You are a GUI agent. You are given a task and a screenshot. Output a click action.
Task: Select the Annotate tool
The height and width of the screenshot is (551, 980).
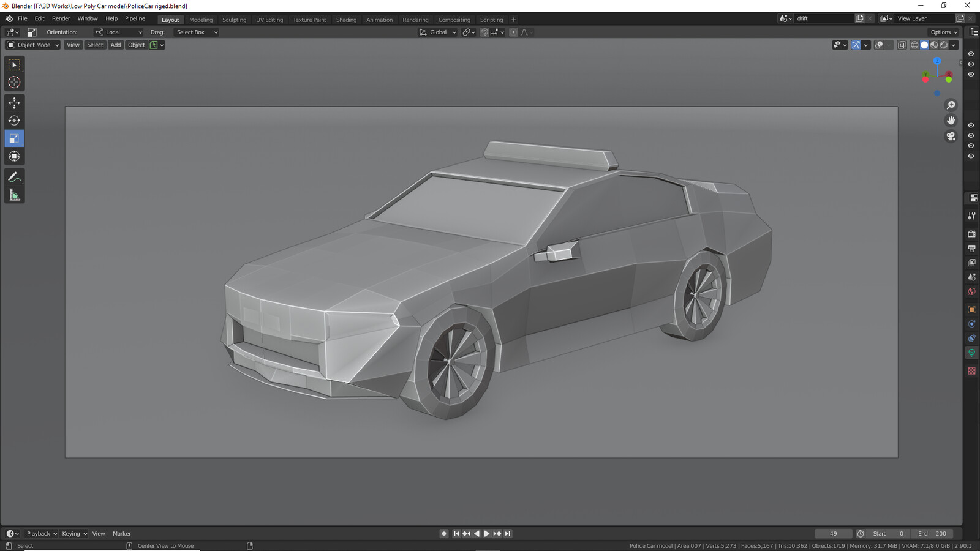pyautogui.click(x=14, y=178)
